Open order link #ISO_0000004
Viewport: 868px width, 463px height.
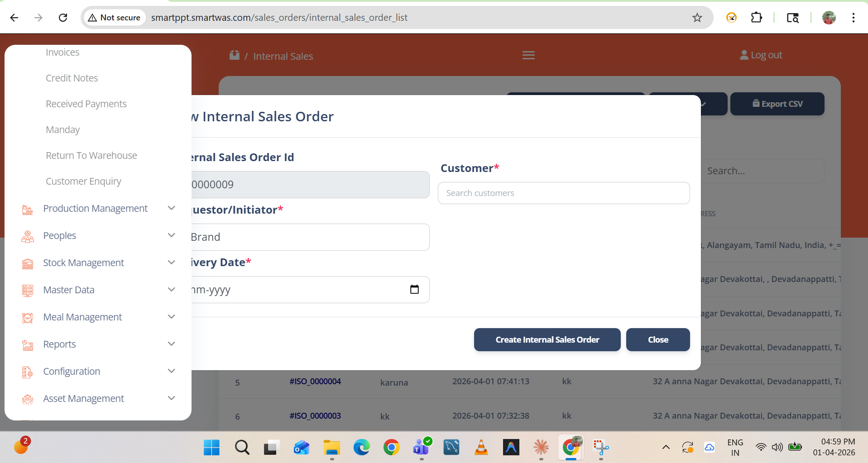pos(315,382)
